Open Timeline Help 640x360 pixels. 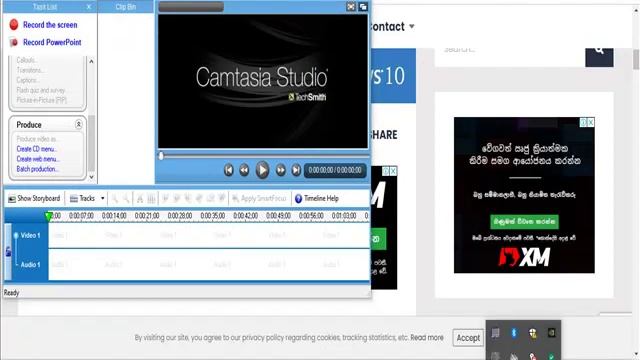(x=317, y=198)
